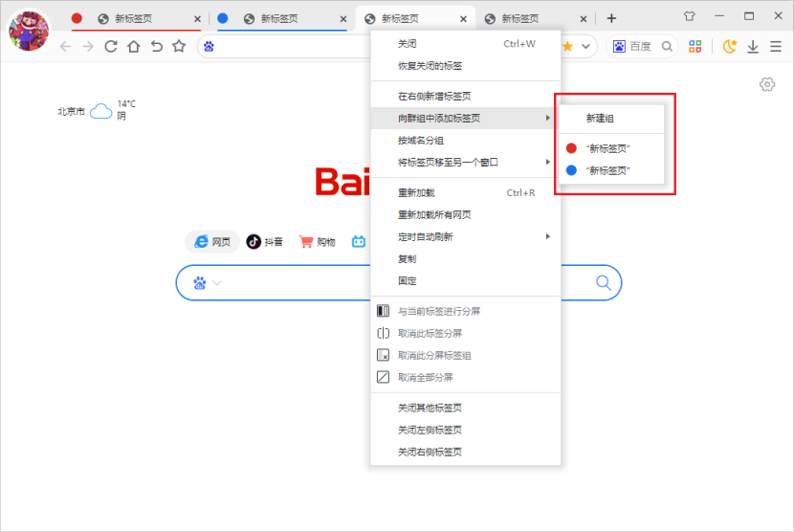Viewport: 794px width, 532px height.
Task: Click the home page icon in toolbar
Action: pyautogui.click(x=134, y=46)
